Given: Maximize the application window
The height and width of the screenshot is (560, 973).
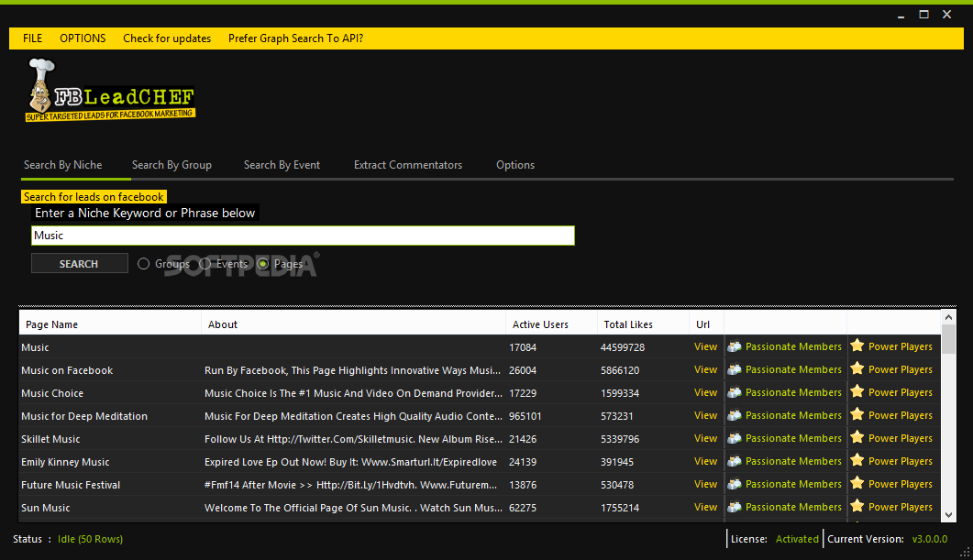Looking at the screenshot, I should 924,15.
